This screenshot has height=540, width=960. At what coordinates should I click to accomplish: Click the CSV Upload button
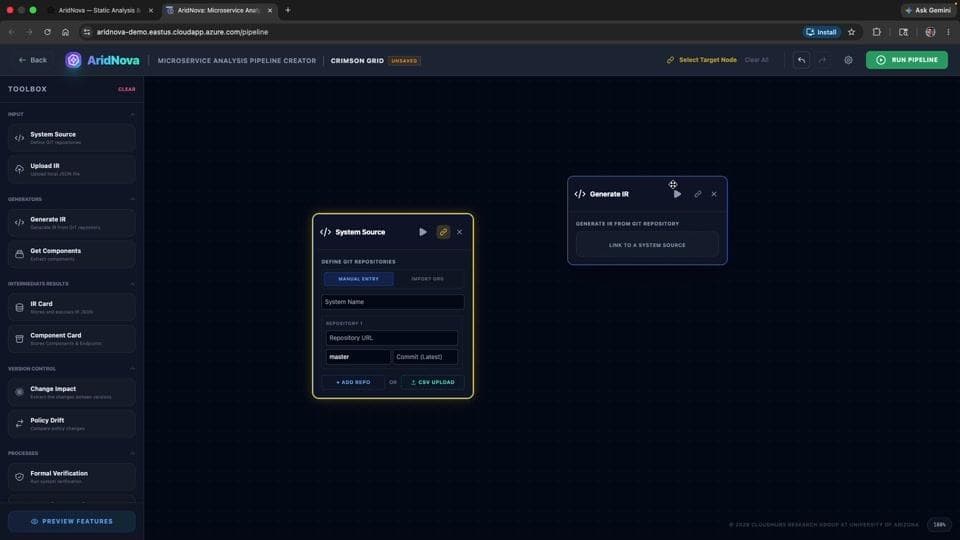coord(432,382)
